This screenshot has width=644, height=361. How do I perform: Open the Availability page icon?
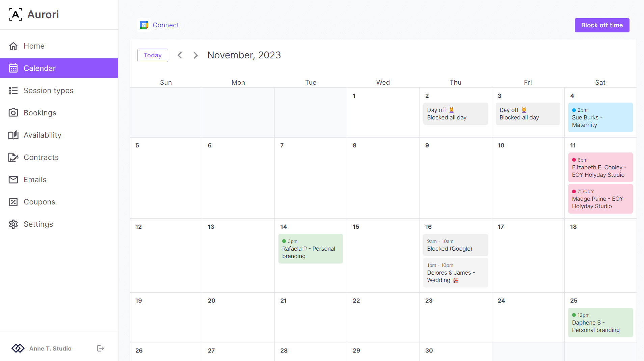coord(13,135)
